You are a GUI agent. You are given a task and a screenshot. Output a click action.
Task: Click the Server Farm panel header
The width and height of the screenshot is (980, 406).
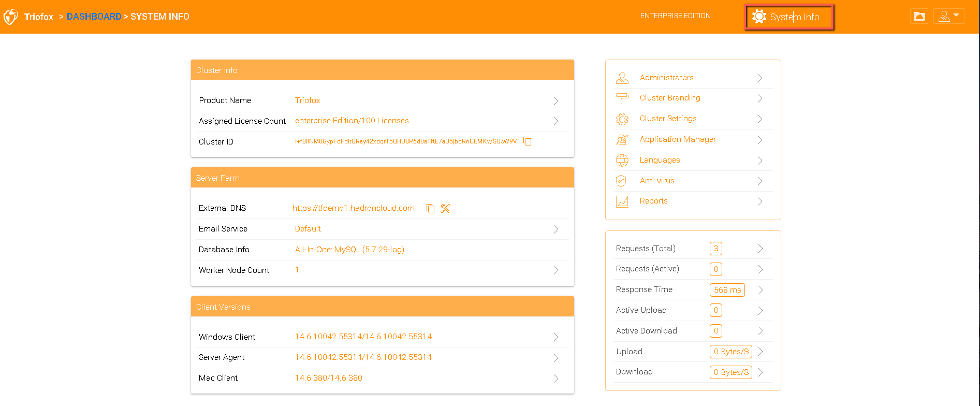coord(383,178)
